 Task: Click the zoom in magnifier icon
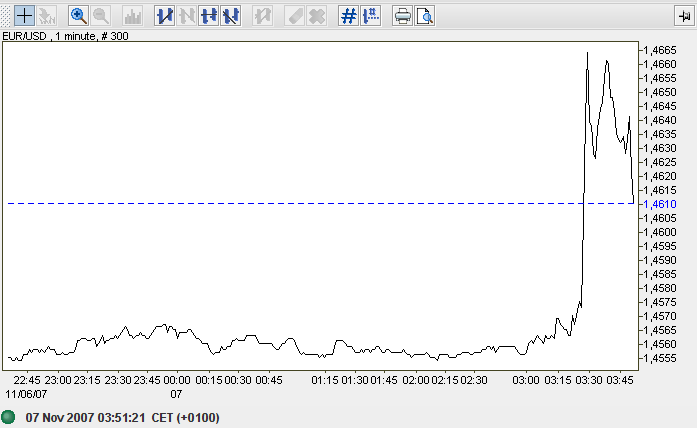pyautogui.click(x=79, y=16)
